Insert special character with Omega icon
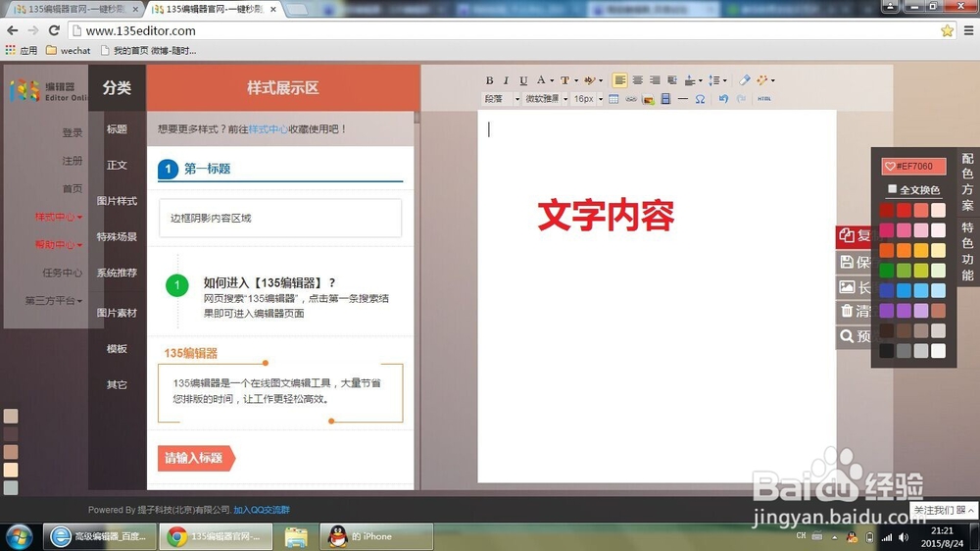Image resolution: width=980 pixels, height=551 pixels. [x=700, y=99]
